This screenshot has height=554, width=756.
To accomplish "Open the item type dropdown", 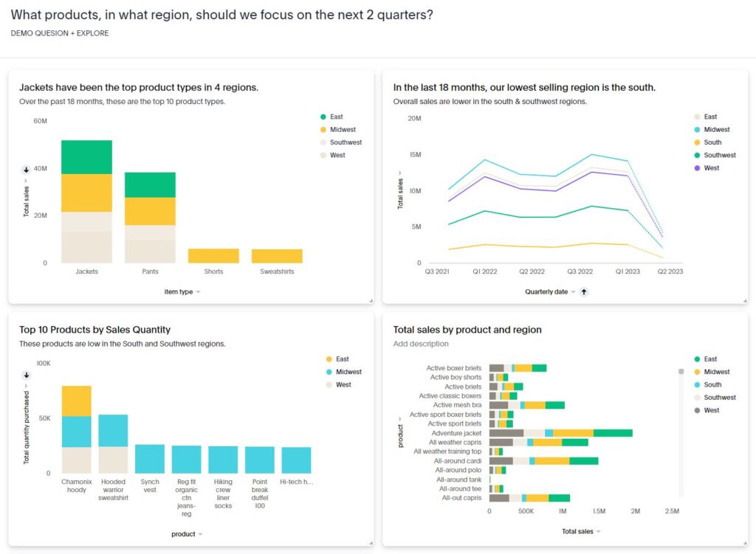I will point(182,292).
